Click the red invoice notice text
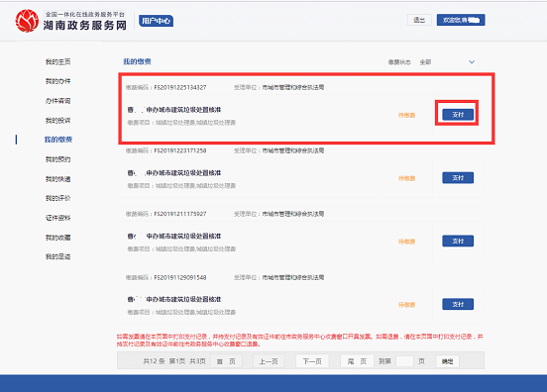 [x=300, y=341]
